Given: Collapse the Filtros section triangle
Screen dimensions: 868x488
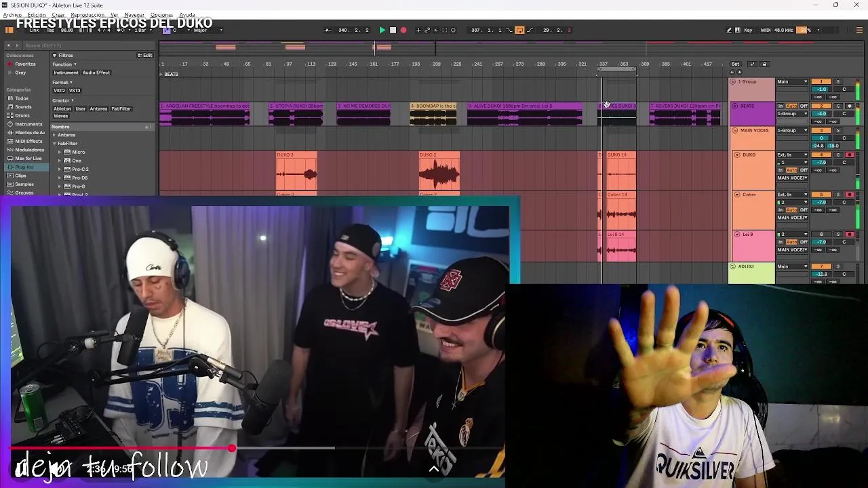Looking at the screenshot, I should (x=55, y=56).
